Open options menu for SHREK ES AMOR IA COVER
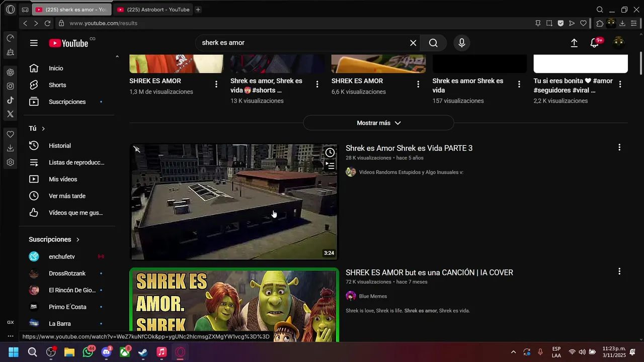Screen dimensions: 644x362 (619, 271)
